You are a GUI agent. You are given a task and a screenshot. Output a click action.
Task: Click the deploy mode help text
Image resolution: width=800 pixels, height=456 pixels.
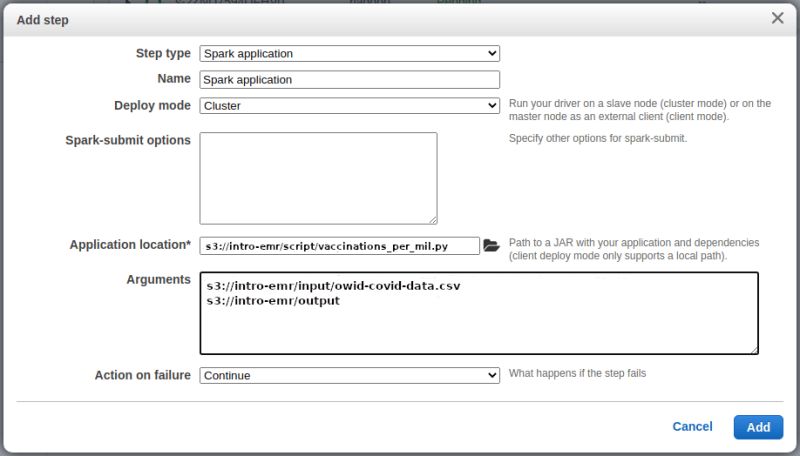coord(640,110)
